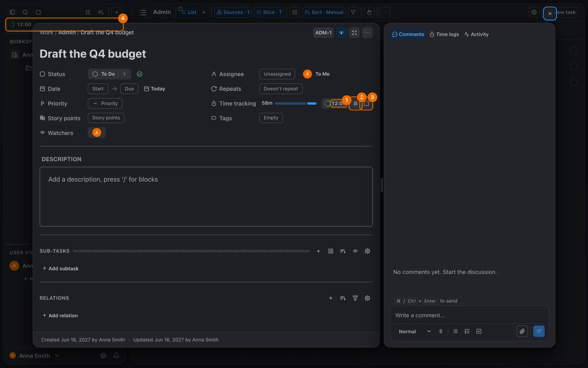Open the Story points field
588x368 pixels.
coord(106,118)
